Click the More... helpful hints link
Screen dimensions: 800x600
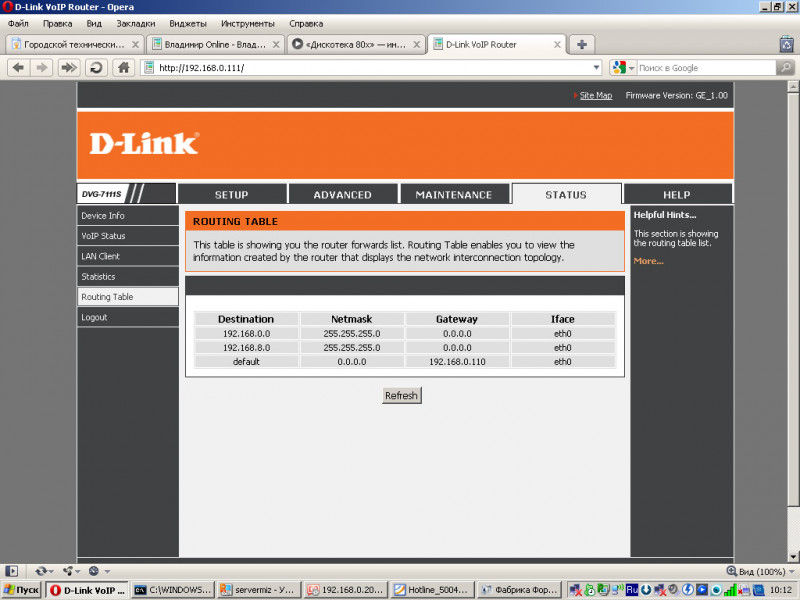(x=648, y=261)
